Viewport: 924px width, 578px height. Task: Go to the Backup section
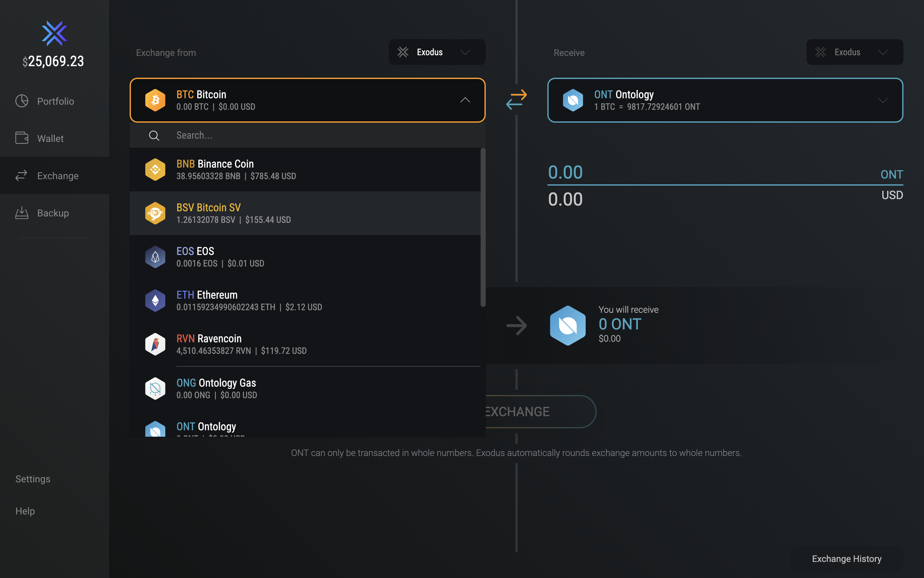(55, 213)
